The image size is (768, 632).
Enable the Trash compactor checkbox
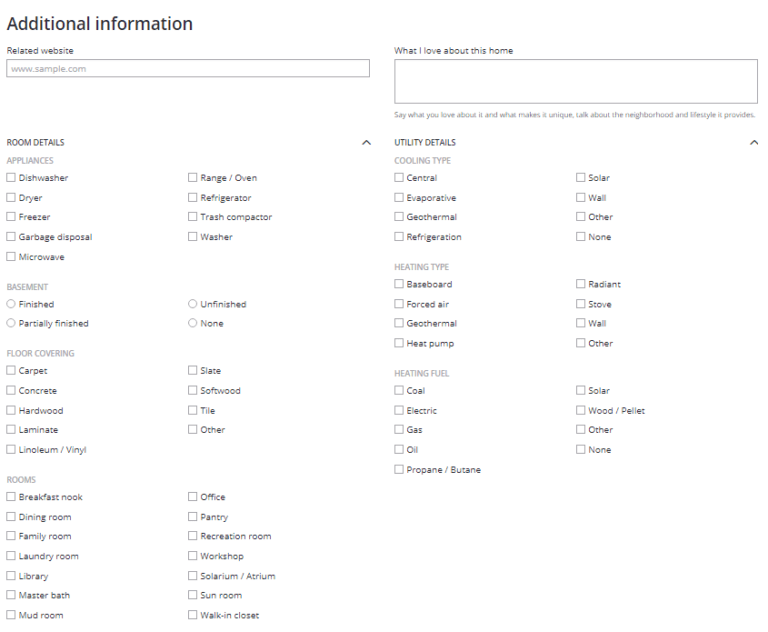tap(193, 217)
